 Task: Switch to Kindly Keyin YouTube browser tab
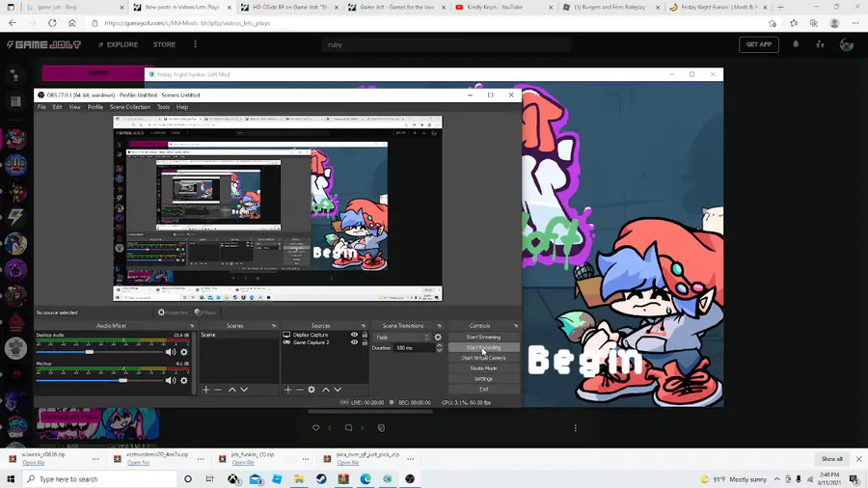point(502,7)
